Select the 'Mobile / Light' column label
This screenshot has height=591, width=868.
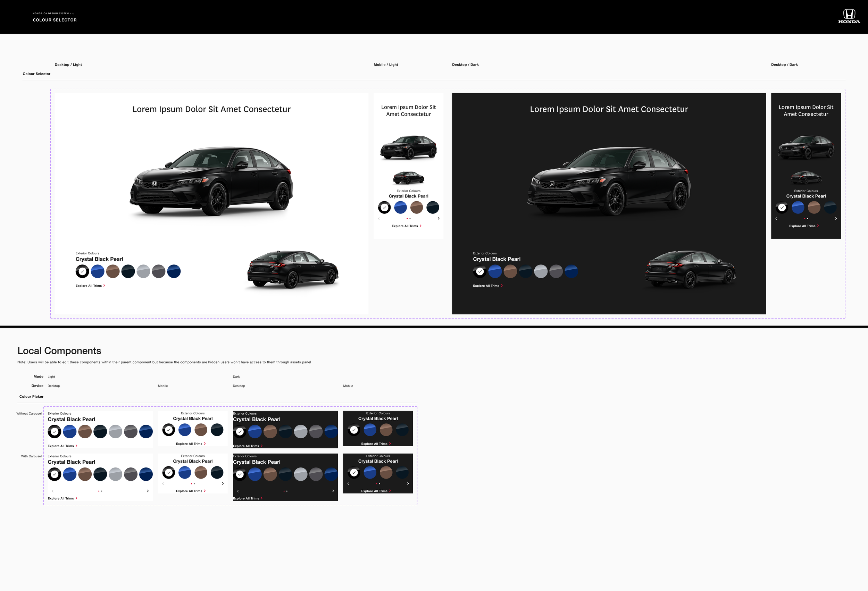(386, 65)
